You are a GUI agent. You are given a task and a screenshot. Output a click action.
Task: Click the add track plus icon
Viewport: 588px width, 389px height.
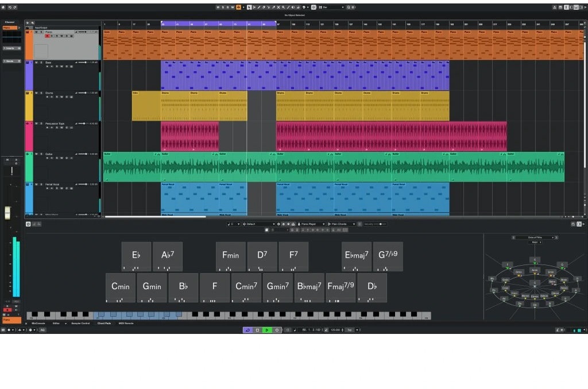28,23
